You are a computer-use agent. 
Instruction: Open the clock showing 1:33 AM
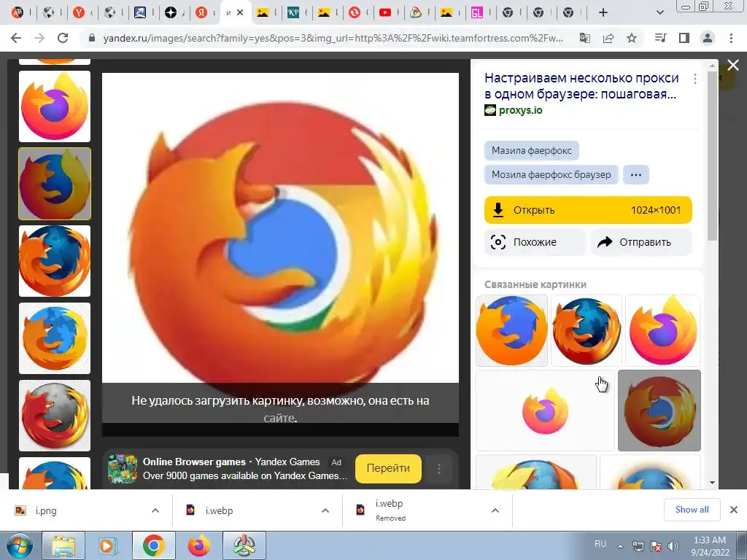tap(710, 546)
